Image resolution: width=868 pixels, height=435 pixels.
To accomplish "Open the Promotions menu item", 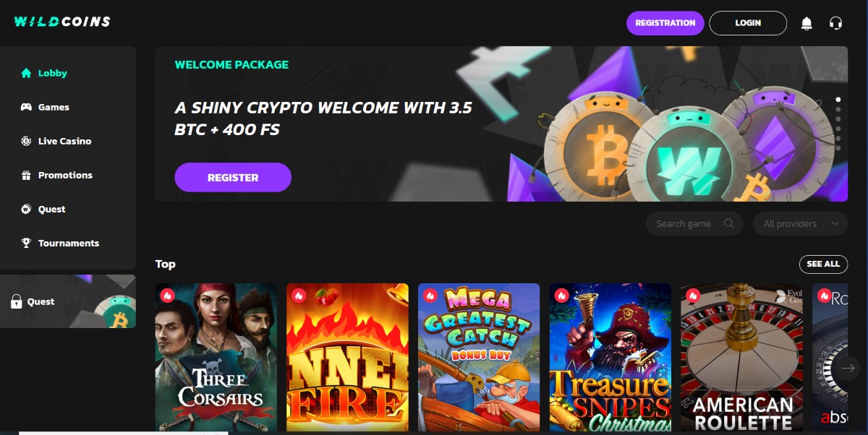I will [65, 175].
